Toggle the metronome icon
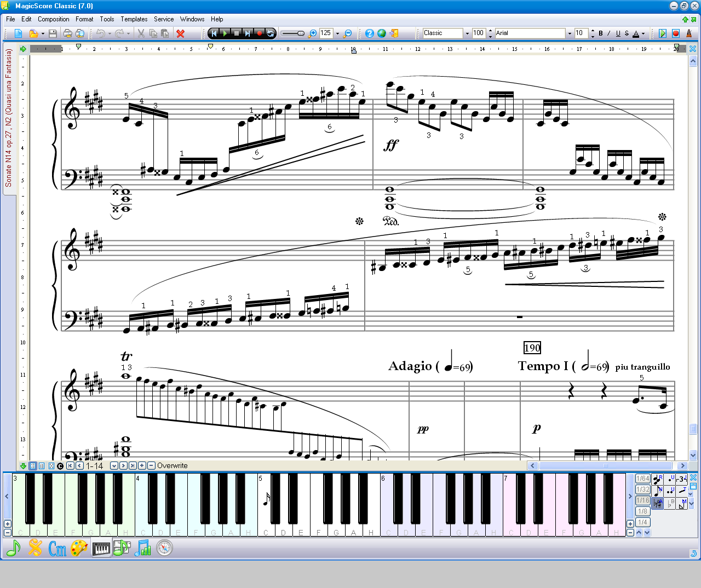The height and width of the screenshot is (588, 701). 689,33
